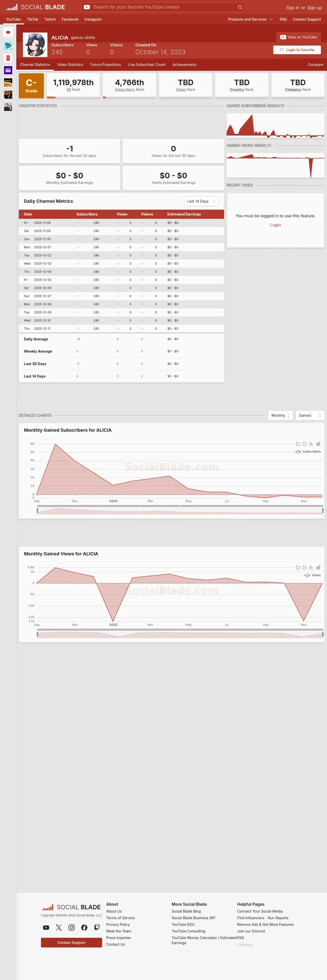The height and width of the screenshot is (980, 327).
Task: Open the footer Twitch icon
Action: point(97,928)
